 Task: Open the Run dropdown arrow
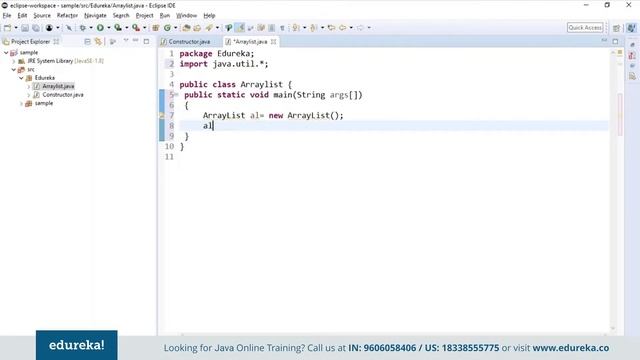(x=109, y=28)
